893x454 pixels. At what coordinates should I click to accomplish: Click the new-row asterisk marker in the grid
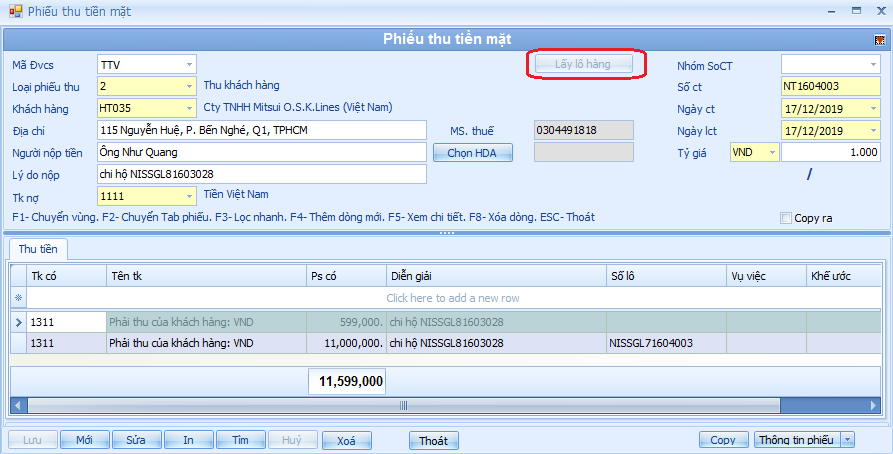17,298
